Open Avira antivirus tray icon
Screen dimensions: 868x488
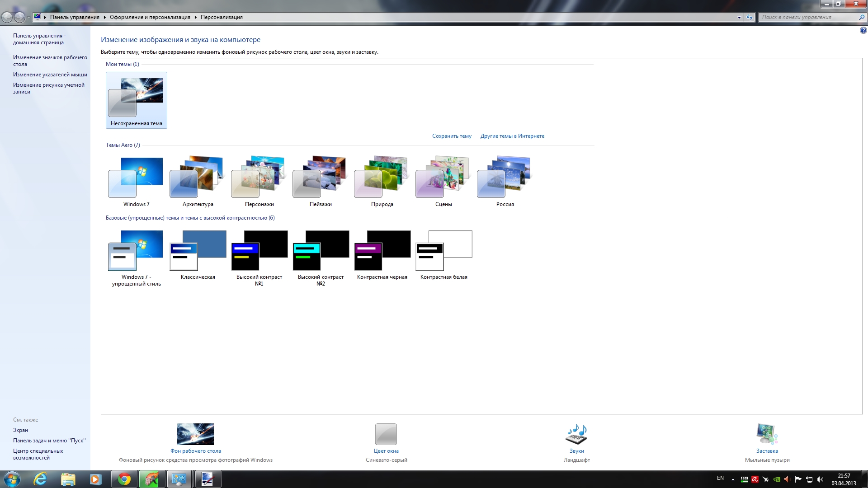point(755,479)
